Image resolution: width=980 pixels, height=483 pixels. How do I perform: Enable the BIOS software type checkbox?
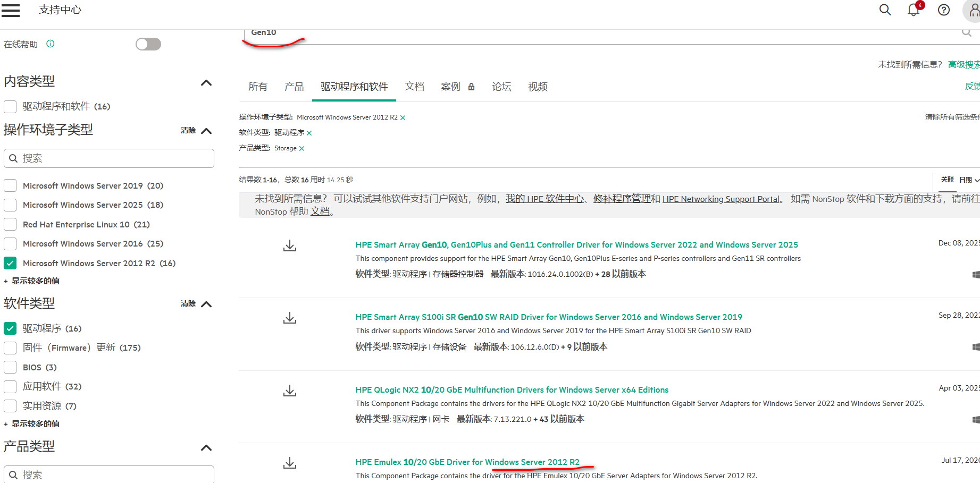click(10, 368)
